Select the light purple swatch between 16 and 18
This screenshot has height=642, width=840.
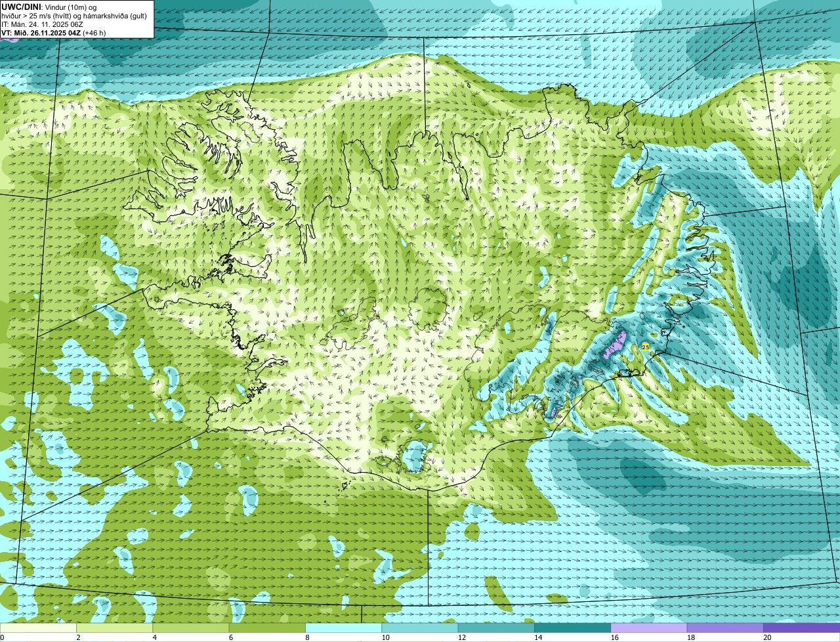(x=649, y=628)
